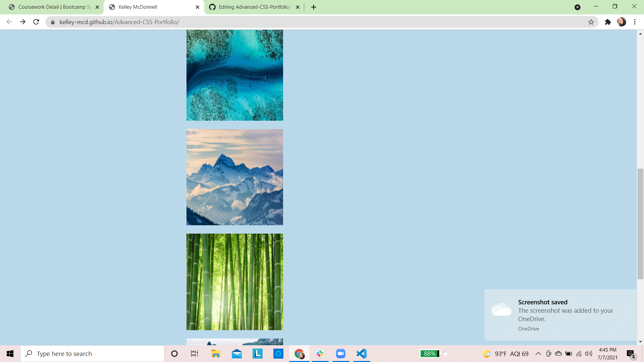Bookmark the page with the star icon
The width and height of the screenshot is (644, 362).
(591, 22)
